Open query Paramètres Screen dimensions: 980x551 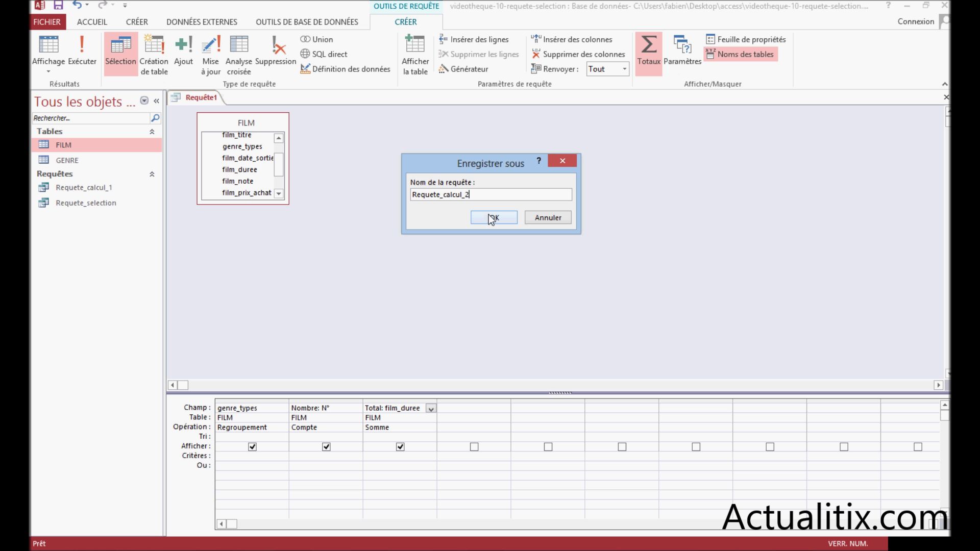(x=682, y=51)
